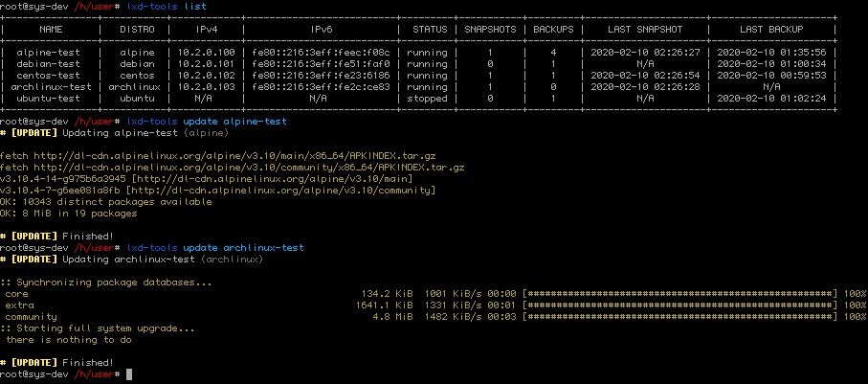Viewport: 868px width, 384px height.
Task: Click 'OK: 10343 distinct packages available'
Action: [105, 202]
